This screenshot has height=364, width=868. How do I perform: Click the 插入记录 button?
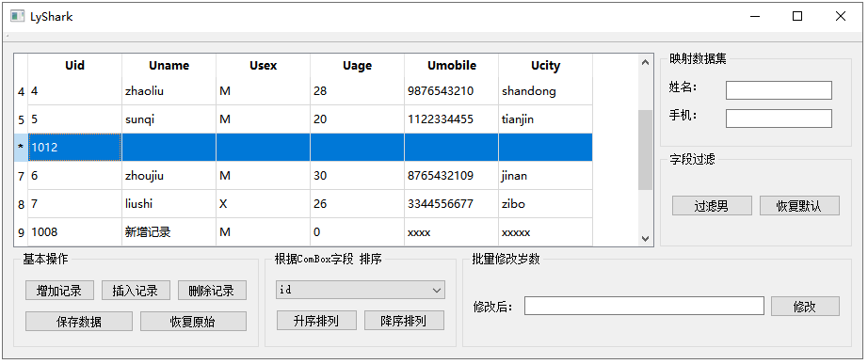(x=136, y=291)
